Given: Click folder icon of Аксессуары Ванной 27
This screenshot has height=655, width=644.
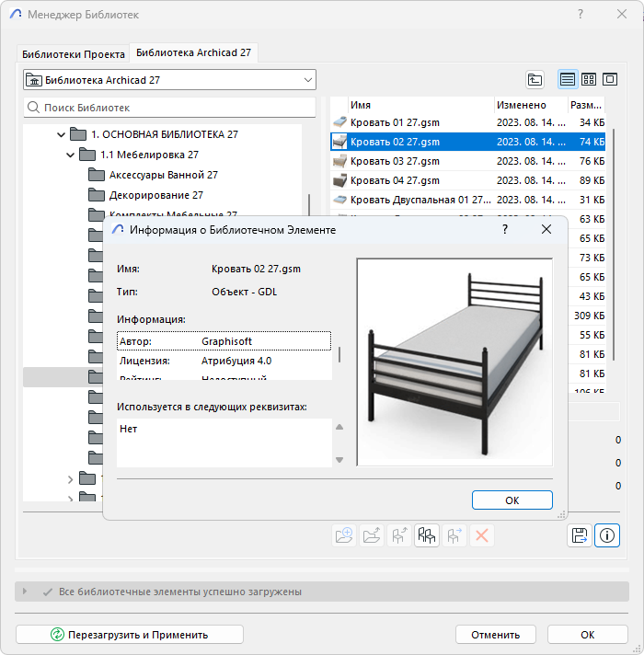Looking at the screenshot, I should (x=97, y=174).
